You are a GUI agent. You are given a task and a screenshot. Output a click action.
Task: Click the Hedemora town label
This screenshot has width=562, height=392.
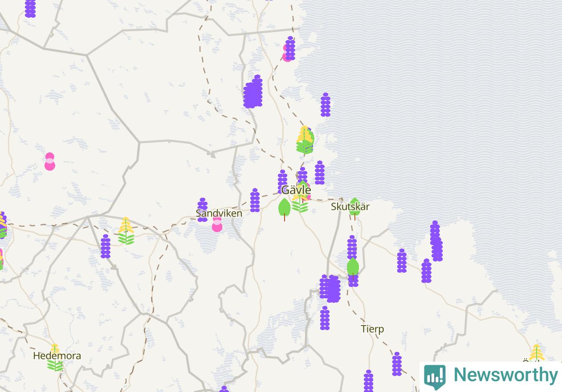click(57, 355)
